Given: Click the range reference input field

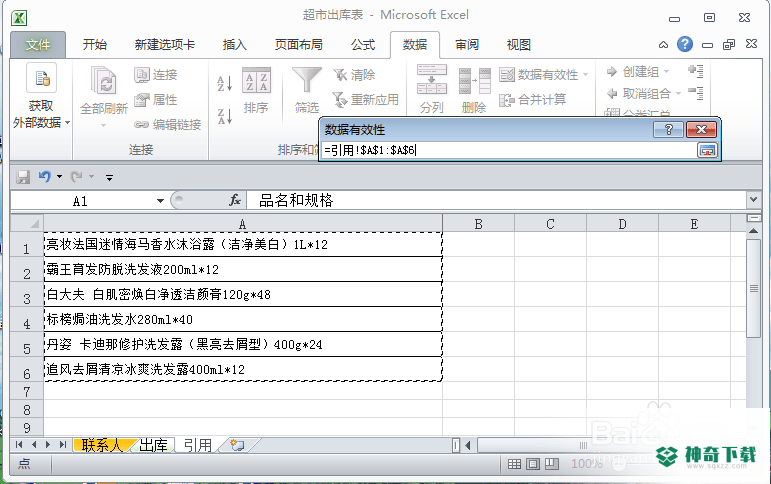Looking at the screenshot, I should (508, 150).
